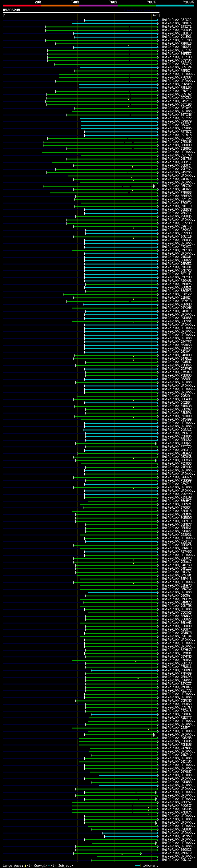Select hit label UniRef100_Q6F480

pos(177,399)
